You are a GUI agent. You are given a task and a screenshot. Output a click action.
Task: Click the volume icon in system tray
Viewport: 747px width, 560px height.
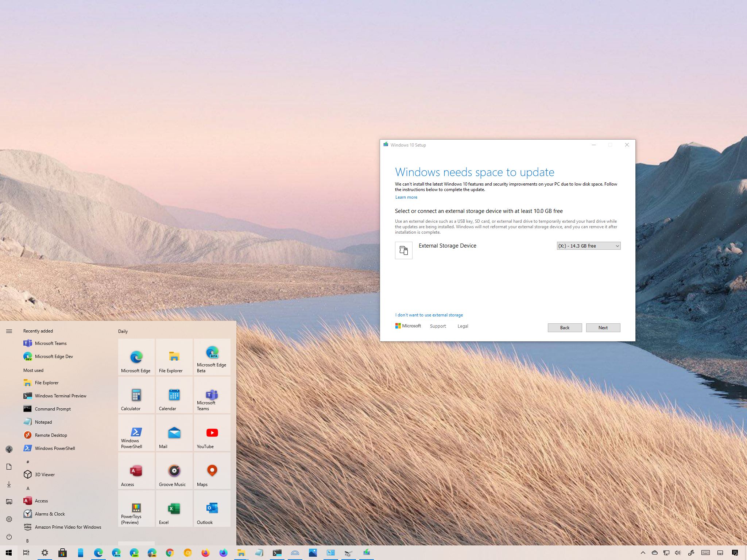click(678, 553)
